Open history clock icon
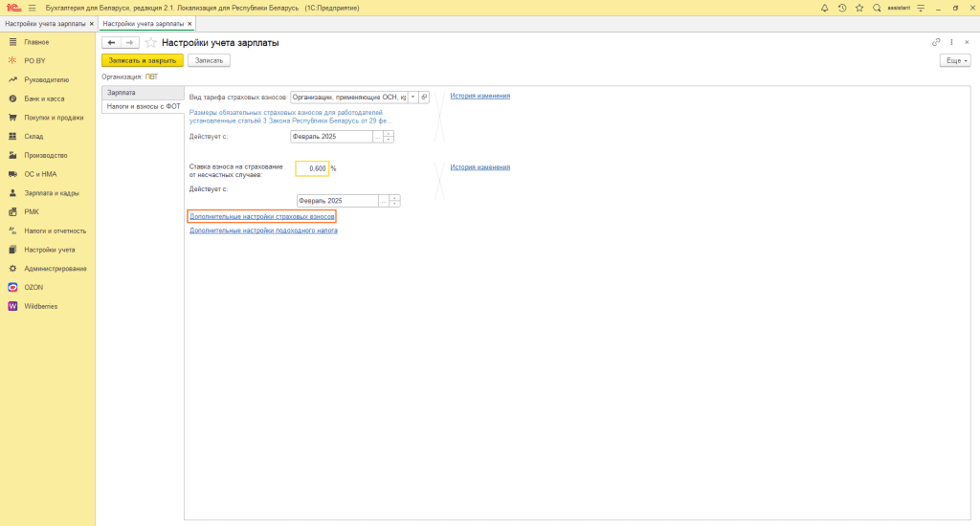Screen dimensions: 980x526 coord(842,8)
